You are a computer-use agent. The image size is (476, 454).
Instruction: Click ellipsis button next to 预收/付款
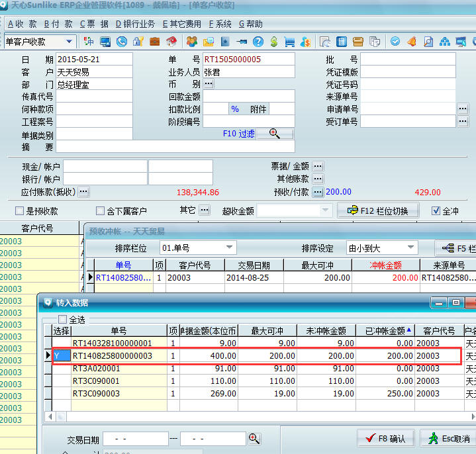tap(318, 192)
